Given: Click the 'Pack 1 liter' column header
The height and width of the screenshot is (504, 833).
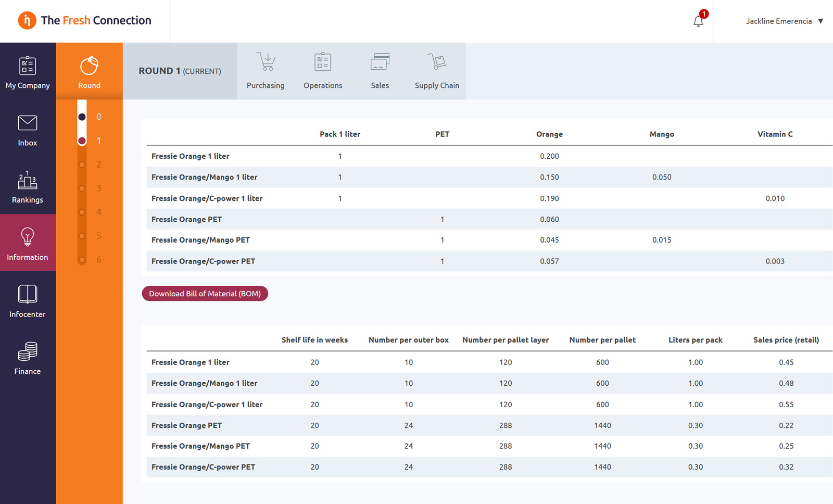Looking at the screenshot, I should click(340, 134).
